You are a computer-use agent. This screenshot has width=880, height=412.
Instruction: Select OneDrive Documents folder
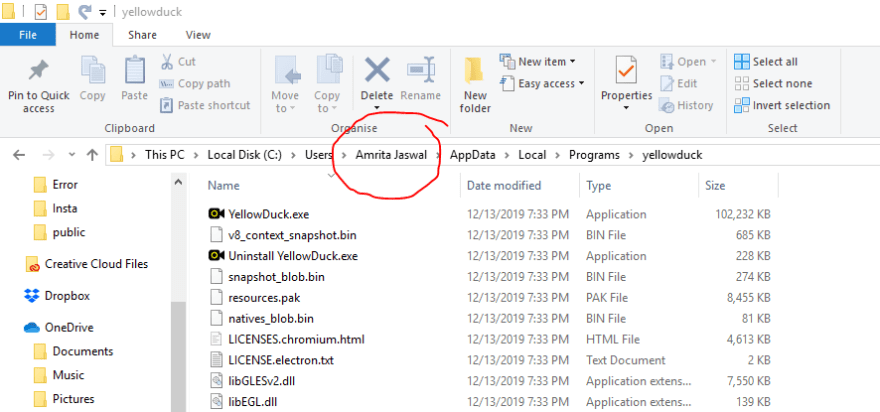click(x=73, y=351)
